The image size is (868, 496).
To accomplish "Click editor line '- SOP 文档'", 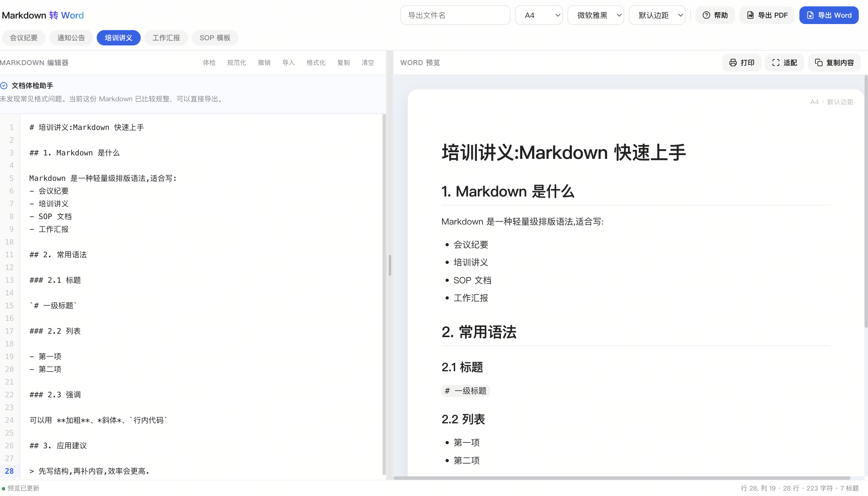I will tap(50, 217).
